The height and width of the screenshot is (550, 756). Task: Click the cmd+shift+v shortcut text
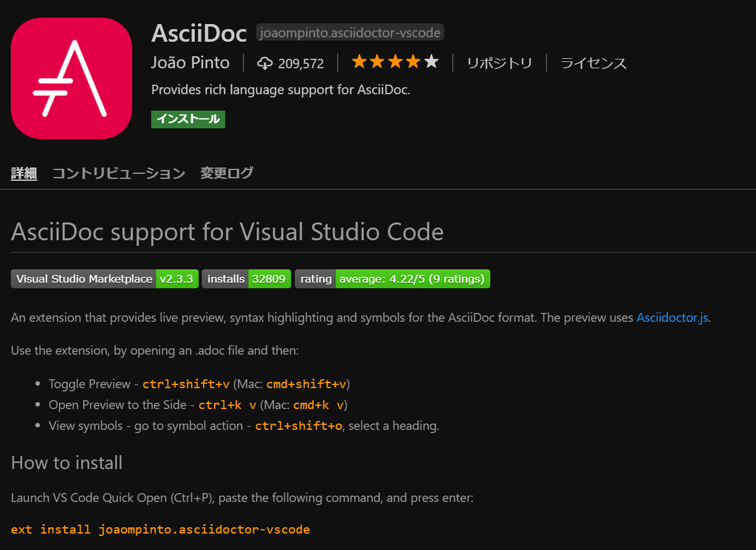click(306, 384)
